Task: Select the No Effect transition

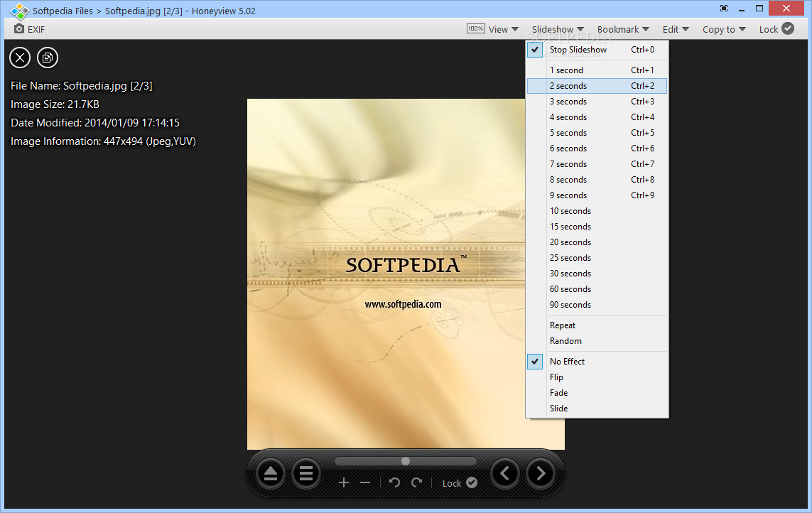Action: point(597,362)
